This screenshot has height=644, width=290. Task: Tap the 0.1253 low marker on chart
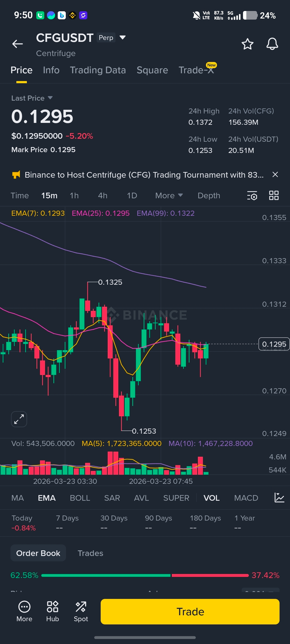tap(144, 431)
